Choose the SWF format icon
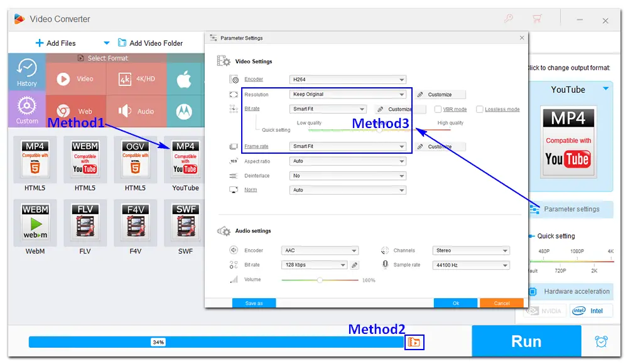628x364 pixels. [x=185, y=223]
